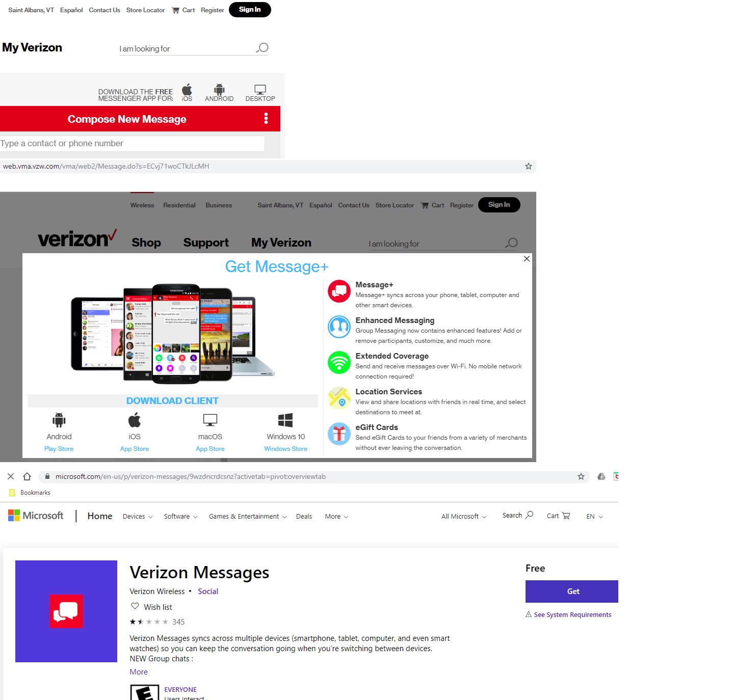Open the three-dot menu on Compose New Message bar

tap(266, 119)
